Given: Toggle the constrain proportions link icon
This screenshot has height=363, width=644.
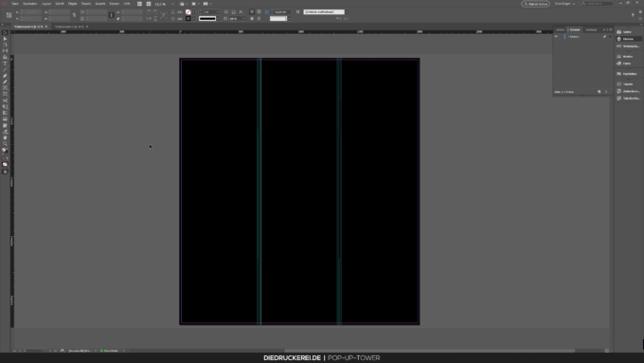Looking at the screenshot, I should [74, 15].
